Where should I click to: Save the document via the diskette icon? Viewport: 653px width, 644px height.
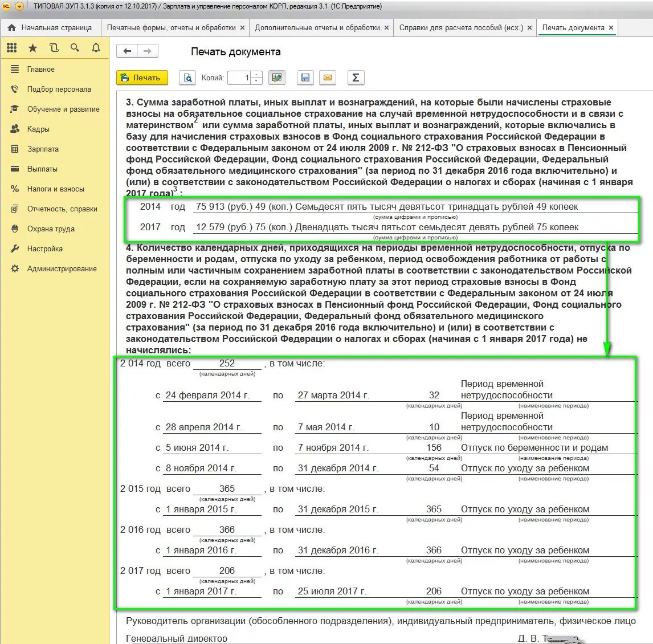(305, 78)
